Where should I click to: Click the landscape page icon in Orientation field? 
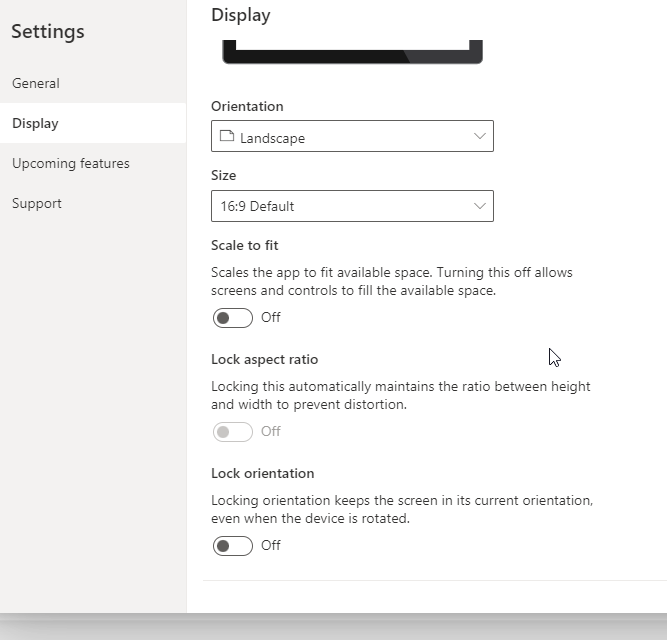[x=227, y=136]
